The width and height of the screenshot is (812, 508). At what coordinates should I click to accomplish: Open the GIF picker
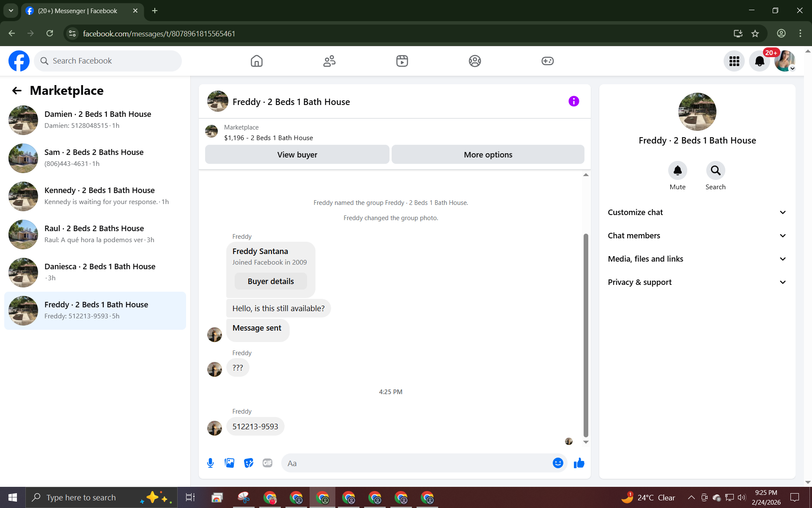(x=267, y=463)
